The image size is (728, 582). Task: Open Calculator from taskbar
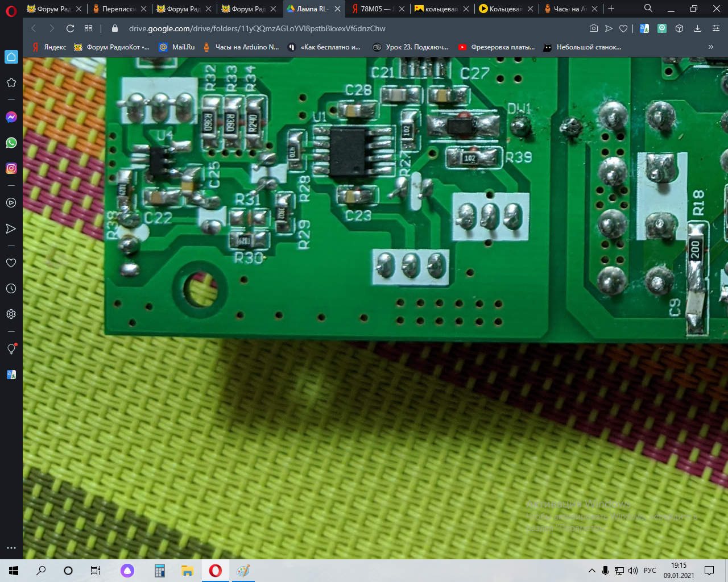[160, 571]
